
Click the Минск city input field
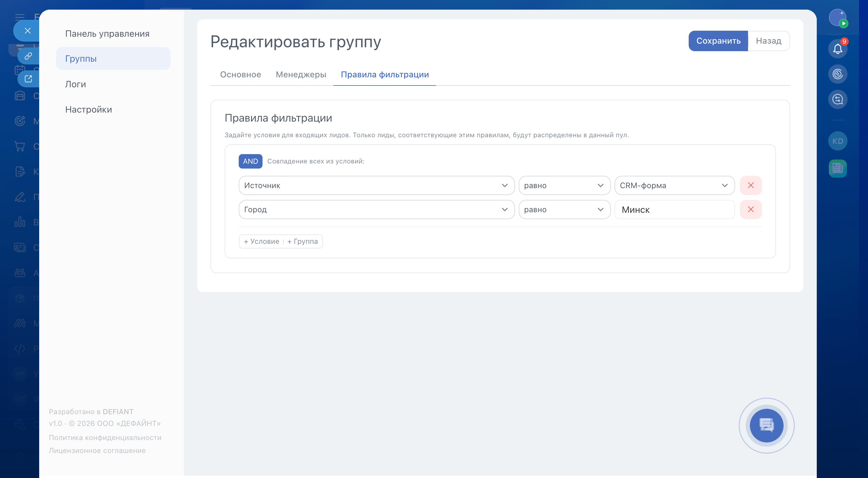click(674, 210)
